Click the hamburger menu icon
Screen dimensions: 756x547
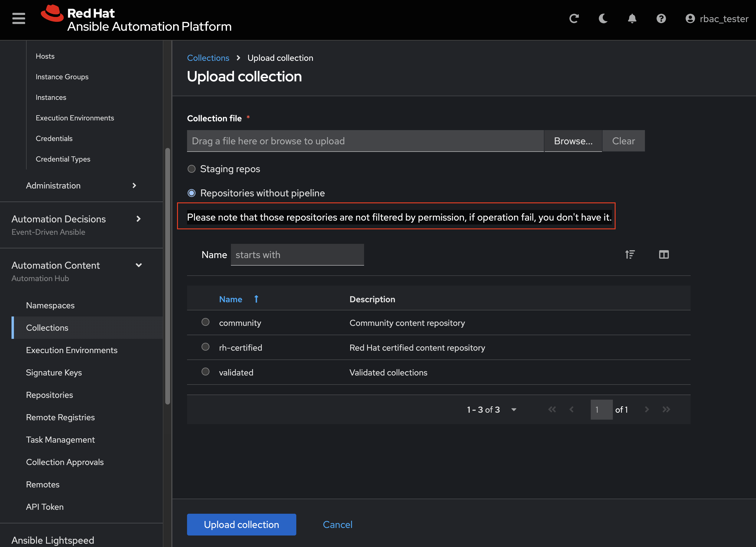[x=19, y=19]
